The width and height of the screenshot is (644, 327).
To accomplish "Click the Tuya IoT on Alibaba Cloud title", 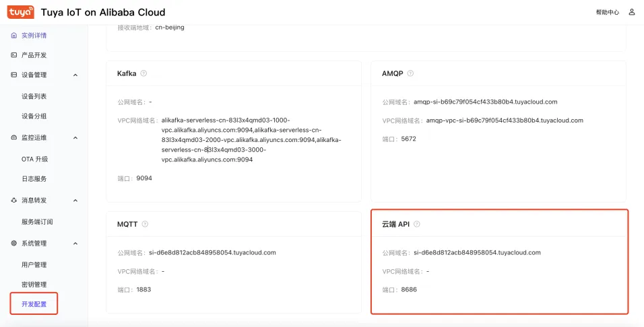I will (x=103, y=12).
